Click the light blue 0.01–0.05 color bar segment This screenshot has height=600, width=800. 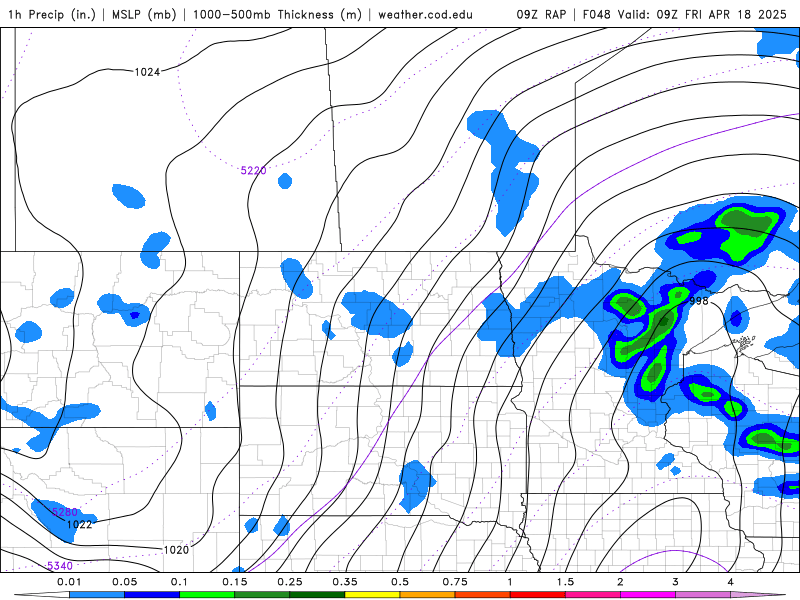97,595
